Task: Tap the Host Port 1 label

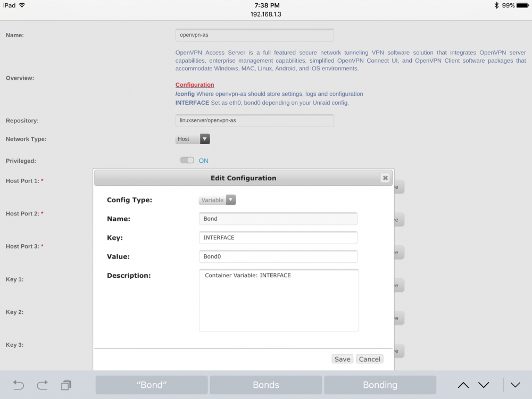Action: point(24,181)
